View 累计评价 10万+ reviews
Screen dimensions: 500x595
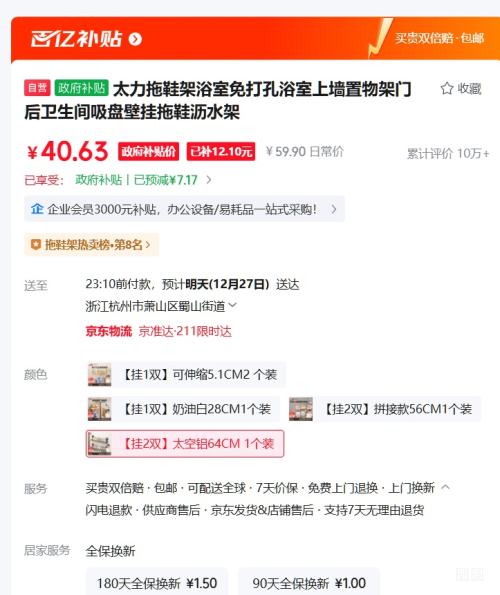click(x=448, y=154)
